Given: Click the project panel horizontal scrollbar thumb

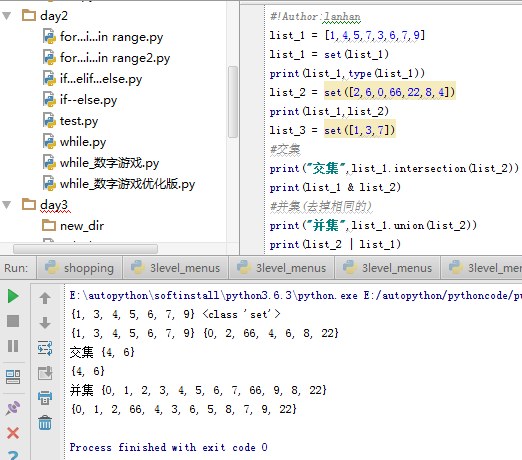Looking at the screenshot, I should point(85,249).
